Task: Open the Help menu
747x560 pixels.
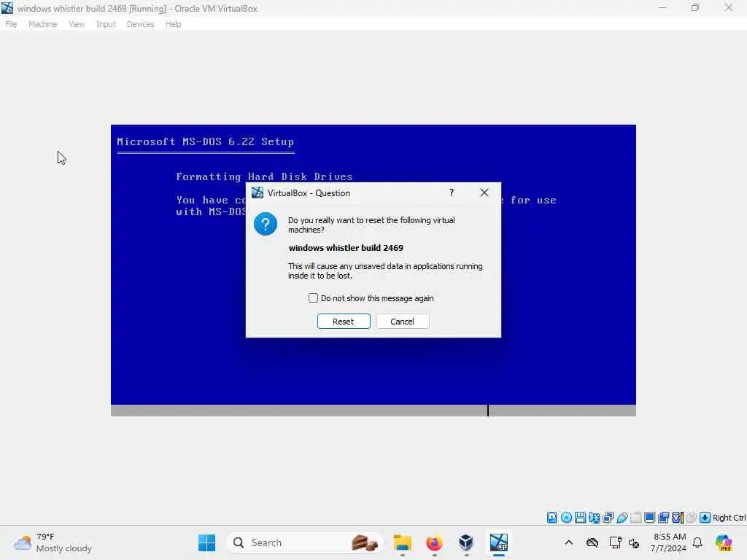Action: (x=174, y=24)
